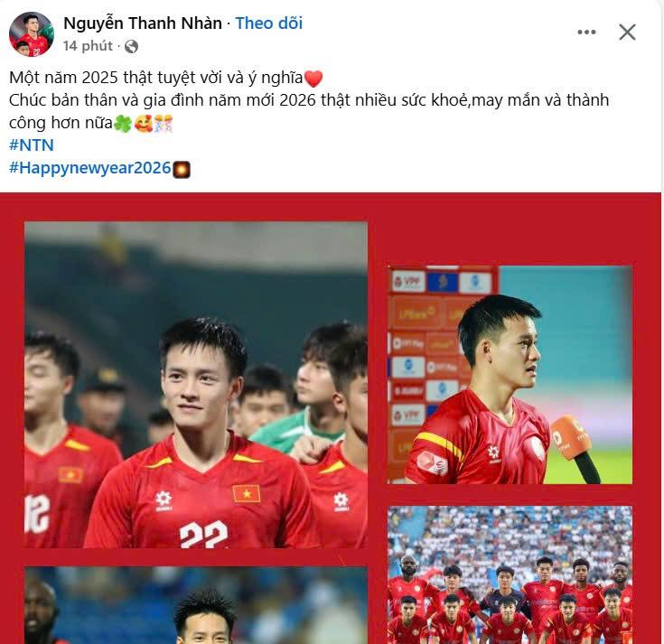
Task: Open the Nguyễn Thanh Nhàn profile name
Action: tap(143, 23)
